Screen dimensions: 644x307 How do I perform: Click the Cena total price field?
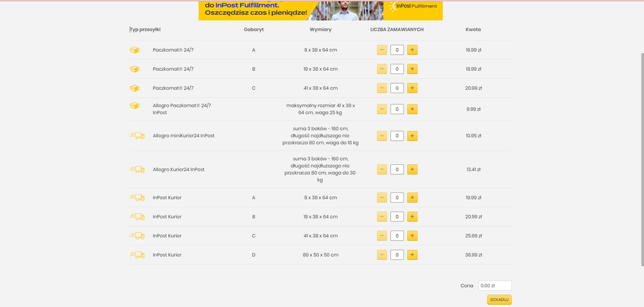(x=495, y=286)
